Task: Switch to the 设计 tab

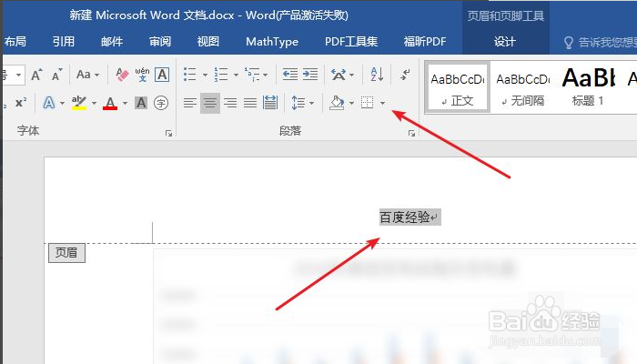Action: (505, 42)
